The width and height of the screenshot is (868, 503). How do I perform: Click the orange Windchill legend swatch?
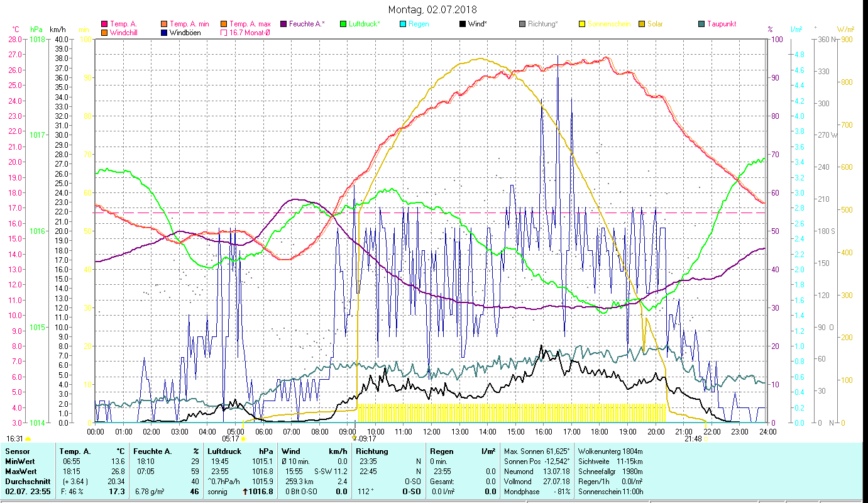104,33
